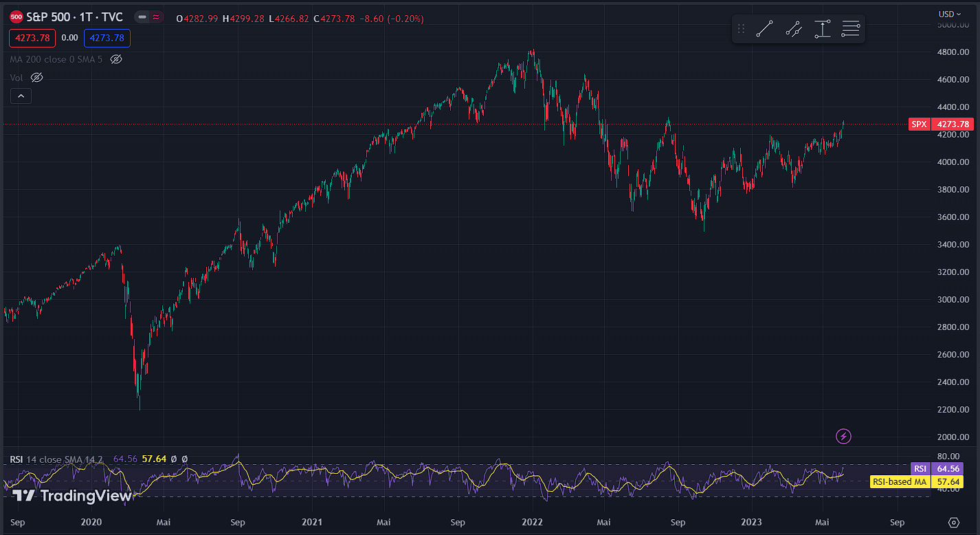Click the 3000.00 price axis label
The height and width of the screenshot is (535, 980).
coord(953,300)
